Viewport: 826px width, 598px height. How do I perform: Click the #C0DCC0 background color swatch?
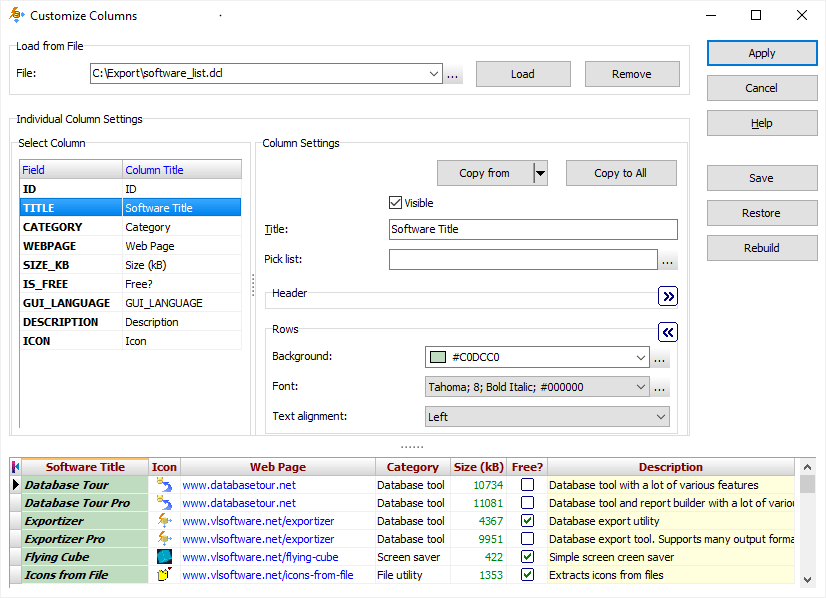[437, 357]
